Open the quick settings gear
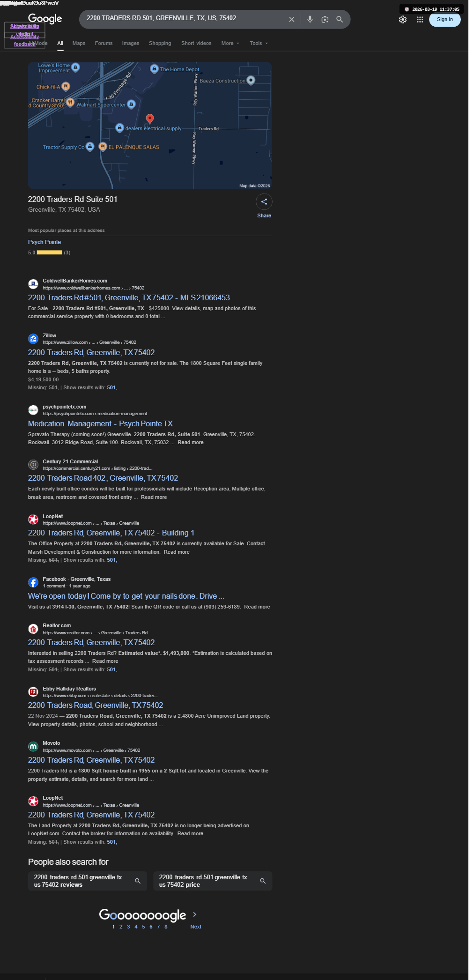The width and height of the screenshot is (474, 980). tap(403, 19)
